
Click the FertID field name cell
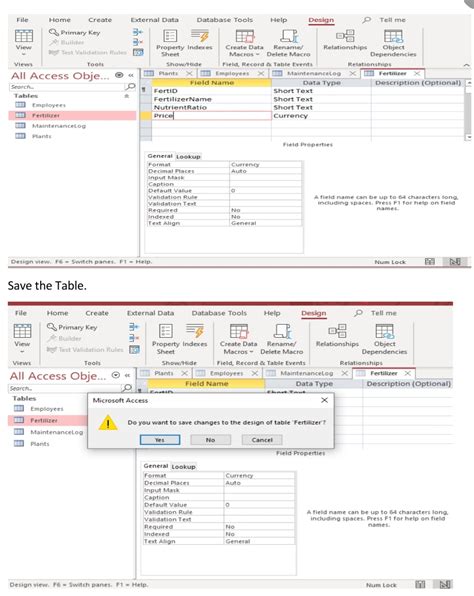tap(211, 91)
